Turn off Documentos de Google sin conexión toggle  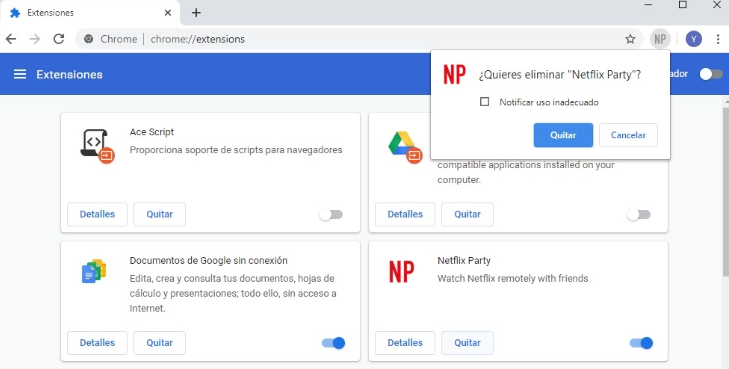pos(333,343)
